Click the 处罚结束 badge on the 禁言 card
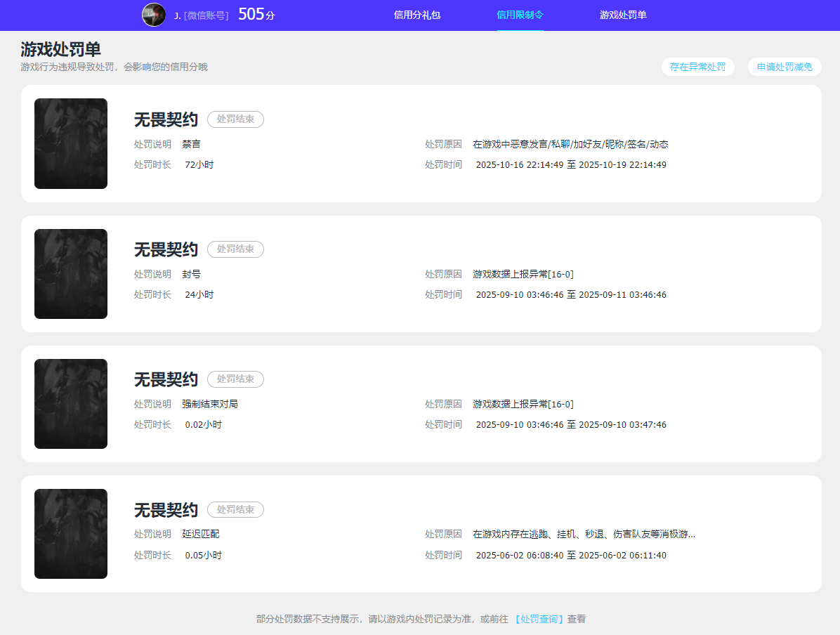This screenshot has width=840, height=635. 235,119
